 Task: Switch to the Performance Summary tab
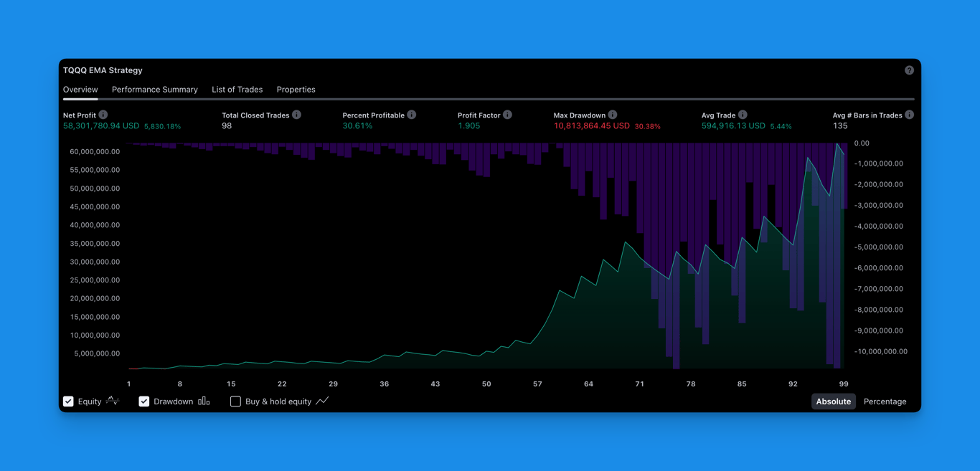(x=154, y=90)
